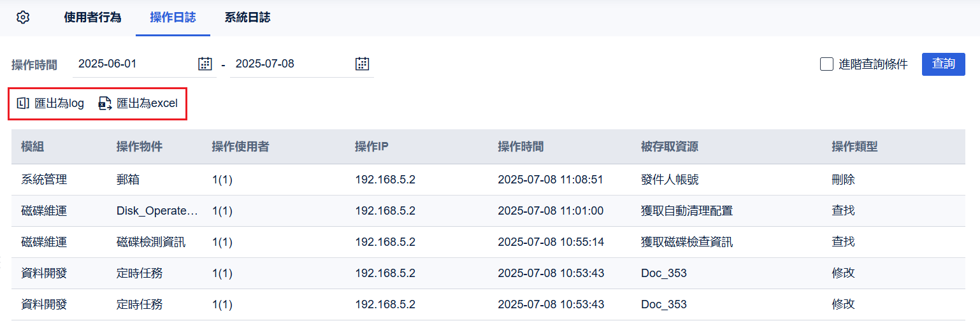The width and height of the screenshot is (980, 321).
Task: Select the 操作日誌 tab
Action: [x=173, y=18]
